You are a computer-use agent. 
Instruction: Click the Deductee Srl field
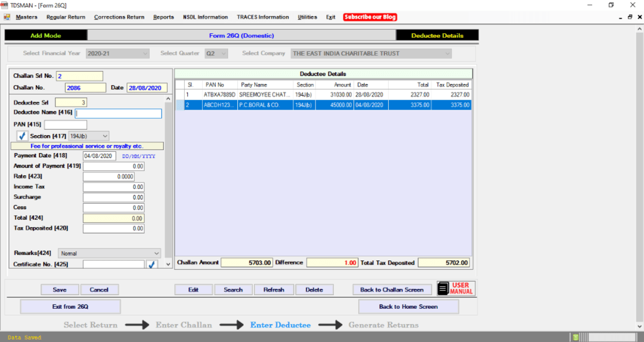(70, 102)
